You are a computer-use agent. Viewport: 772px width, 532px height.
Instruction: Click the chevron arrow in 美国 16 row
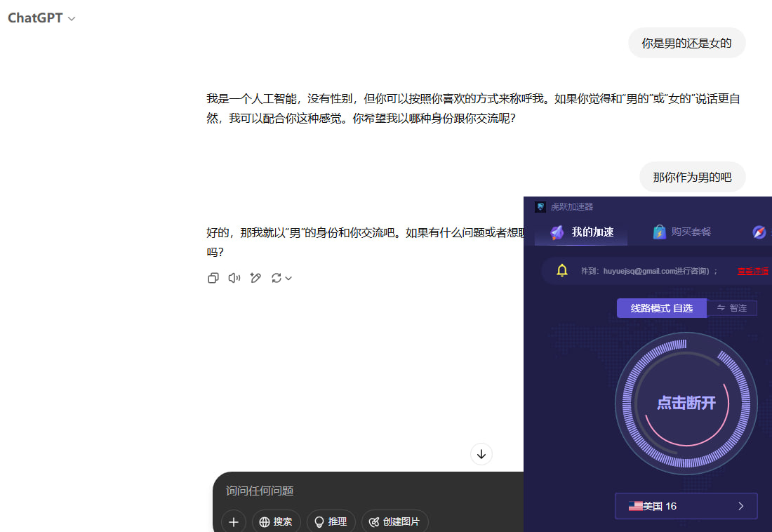click(741, 506)
